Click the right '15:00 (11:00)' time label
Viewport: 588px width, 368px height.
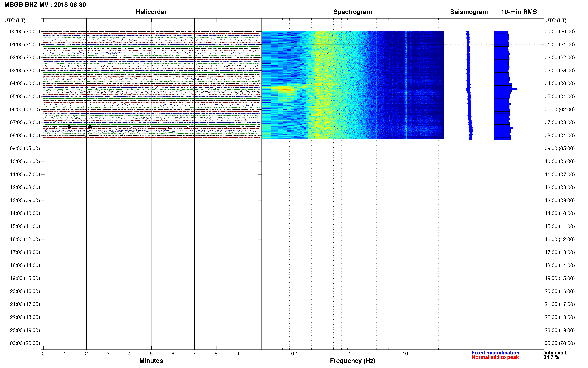click(x=560, y=226)
